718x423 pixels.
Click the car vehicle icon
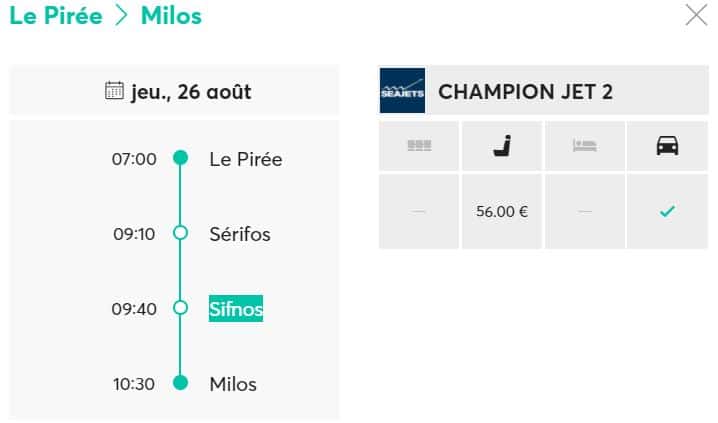click(x=667, y=146)
